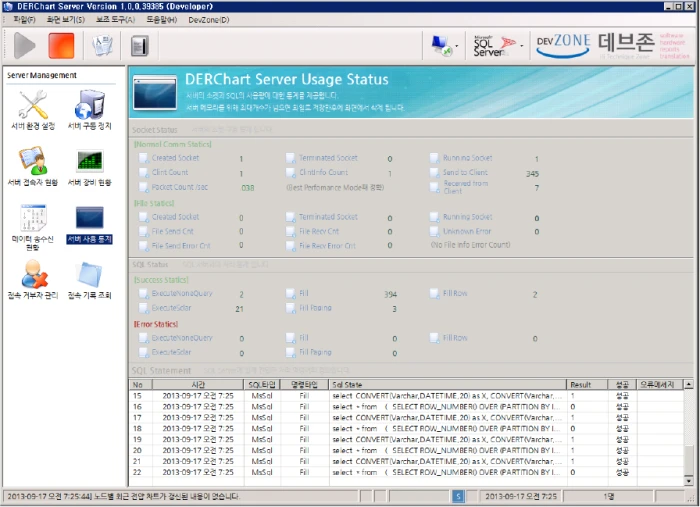This screenshot has width=700, height=507.
Task: Expand the network connection dropdown arrow
Action: point(457,46)
